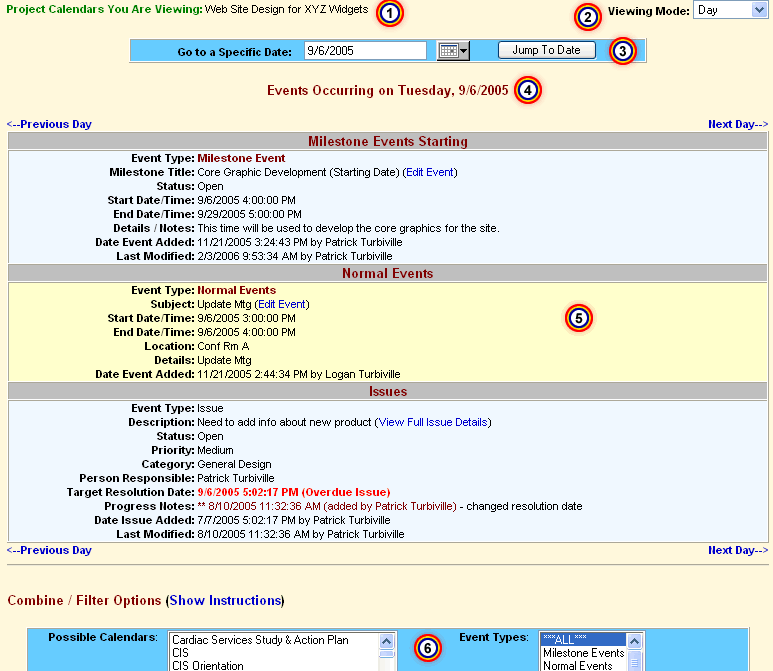Click Event Types list scroll up arrow

click(634, 641)
